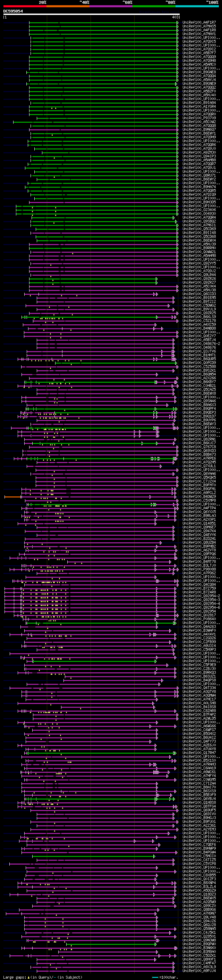Open hit UniRef100_A7MAV1
The height and width of the screenshot is (980, 222).
pos(199,34)
